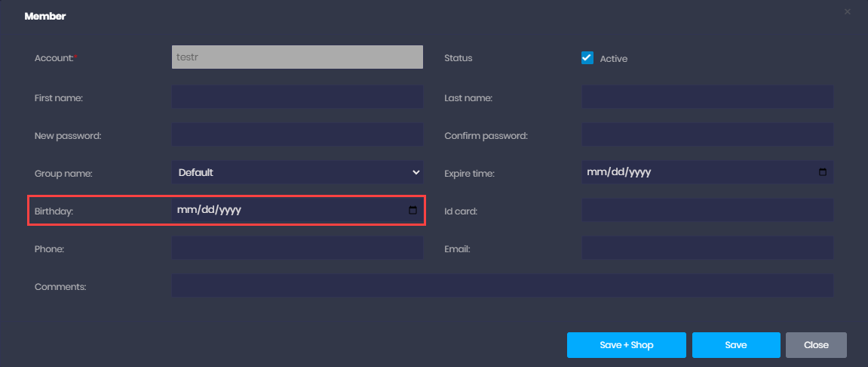Click into the Last name field

pos(707,97)
